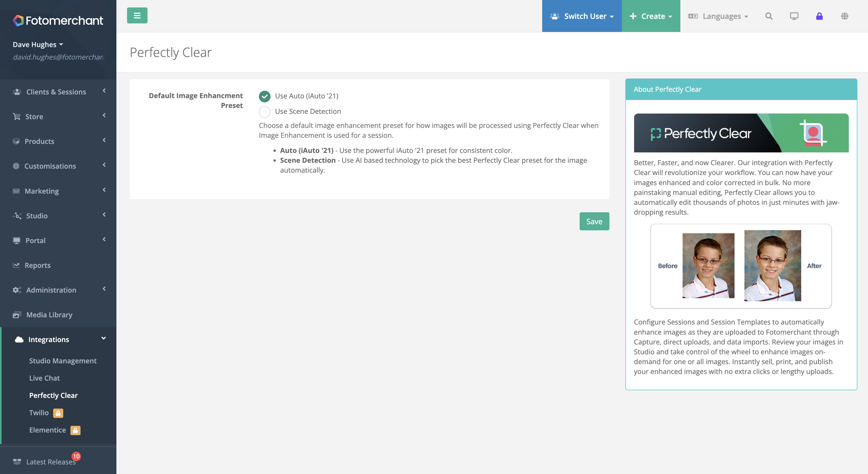
Task: Click the lock badge next to Twilio
Action: (58, 413)
